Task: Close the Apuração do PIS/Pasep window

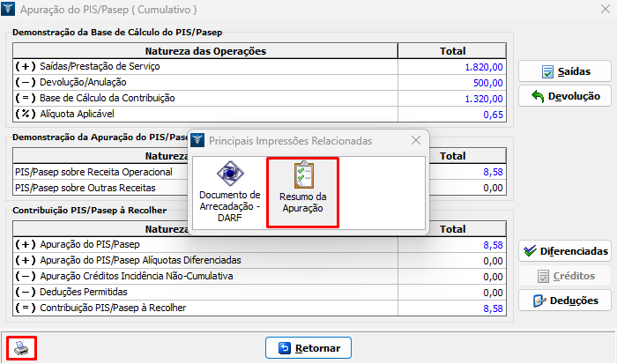Action: click(x=597, y=11)
